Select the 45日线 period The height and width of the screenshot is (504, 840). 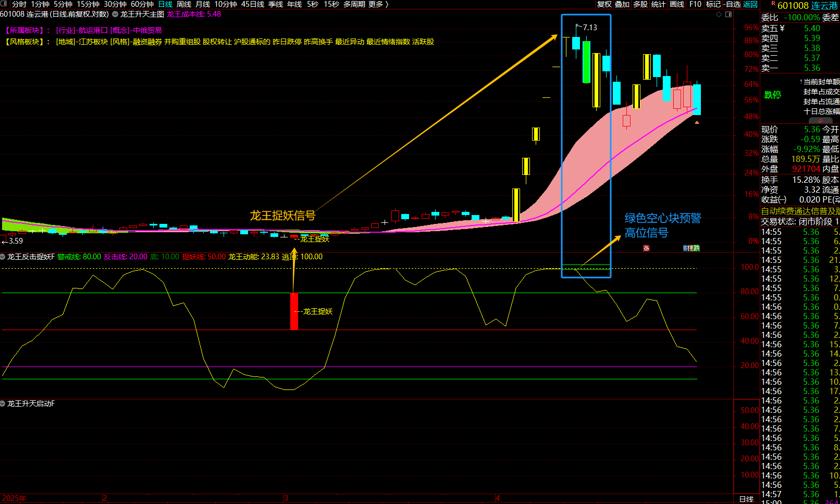pos(253,4)
